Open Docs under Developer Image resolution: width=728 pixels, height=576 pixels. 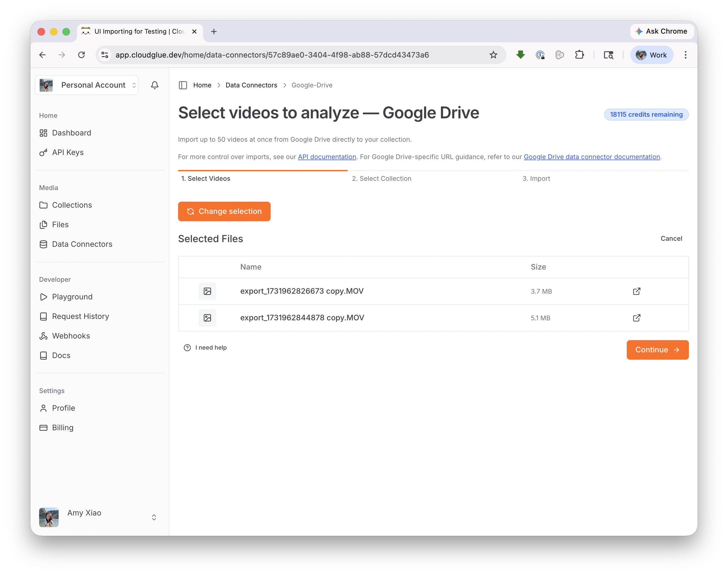pos(61,355)
